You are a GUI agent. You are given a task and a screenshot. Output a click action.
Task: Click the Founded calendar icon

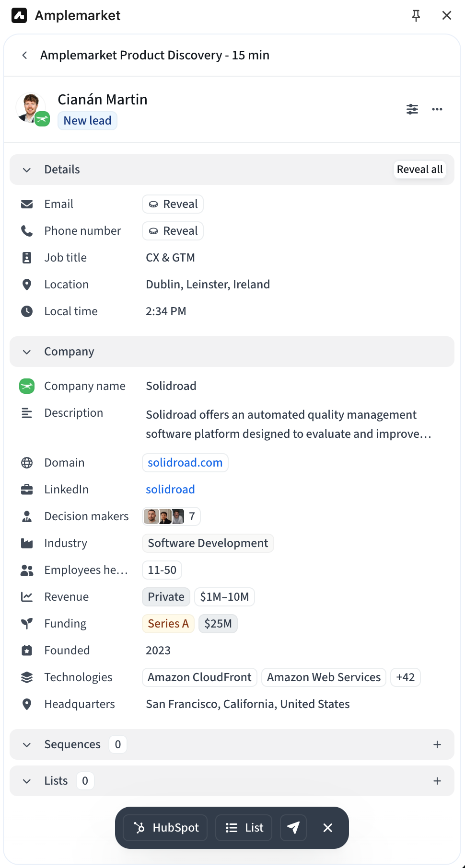pos(27,651)
